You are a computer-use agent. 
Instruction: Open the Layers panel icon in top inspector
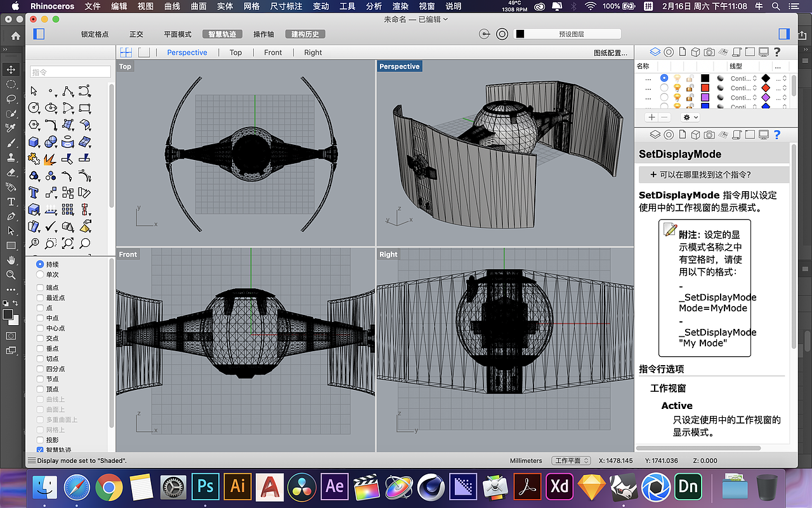pyautogui.click(x=655, y=52)
